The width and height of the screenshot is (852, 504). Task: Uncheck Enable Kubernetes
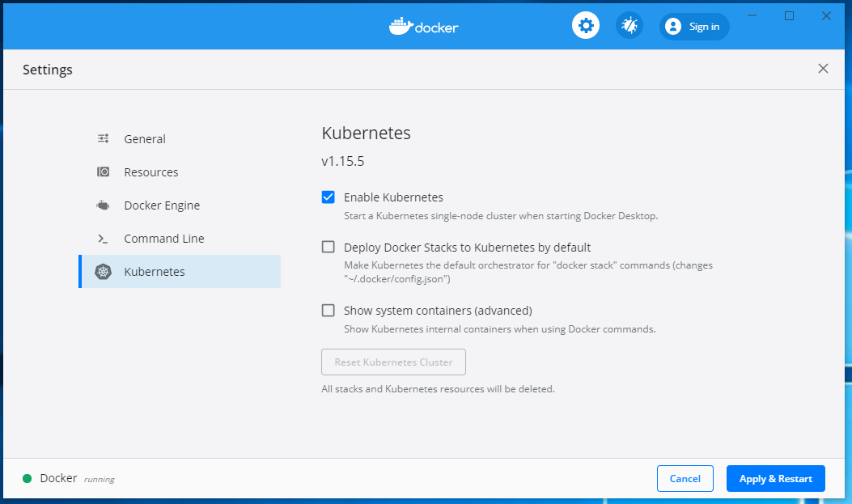[329, 197]
